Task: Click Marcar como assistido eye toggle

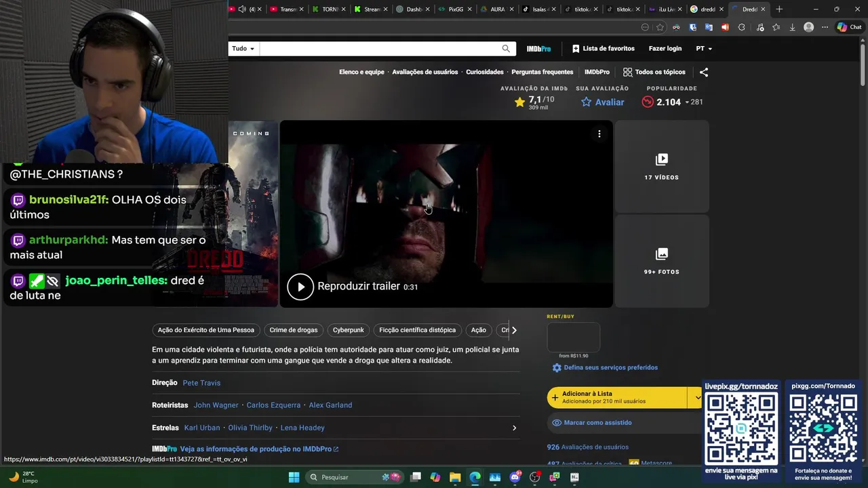Action: (x=591, y=422)
